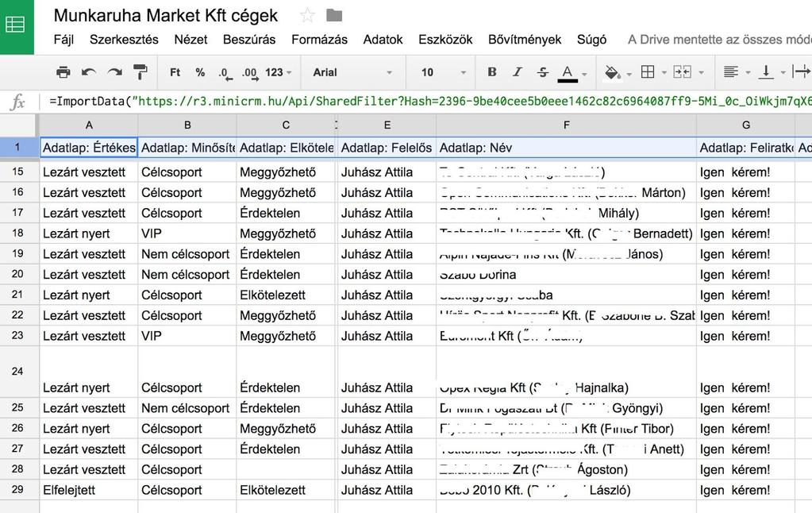Click the Drive mentette save status
Image resolution: width=812 pixels, height=513 pixels.
(x=719, y=40)
